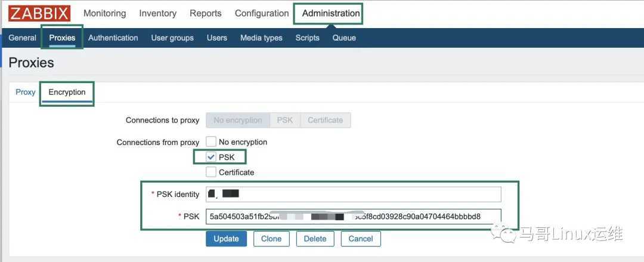Screen dimensions: 644x262
Task: Open the Users submenu
Action: 217,38
